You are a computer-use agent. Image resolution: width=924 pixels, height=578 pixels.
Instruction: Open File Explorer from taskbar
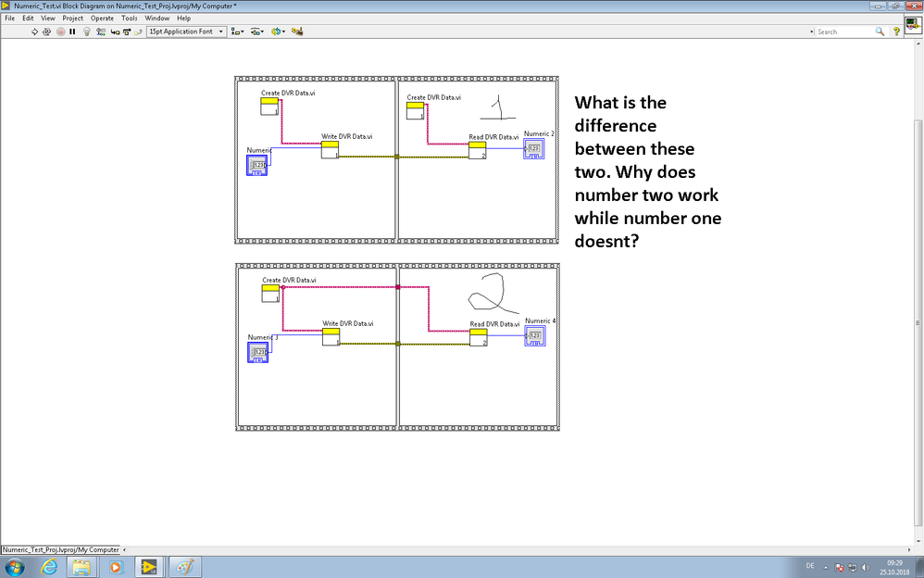(81, 568)
